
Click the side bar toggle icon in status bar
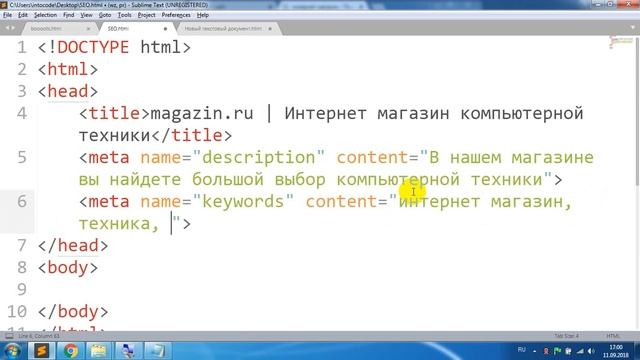tap(9, 336)
